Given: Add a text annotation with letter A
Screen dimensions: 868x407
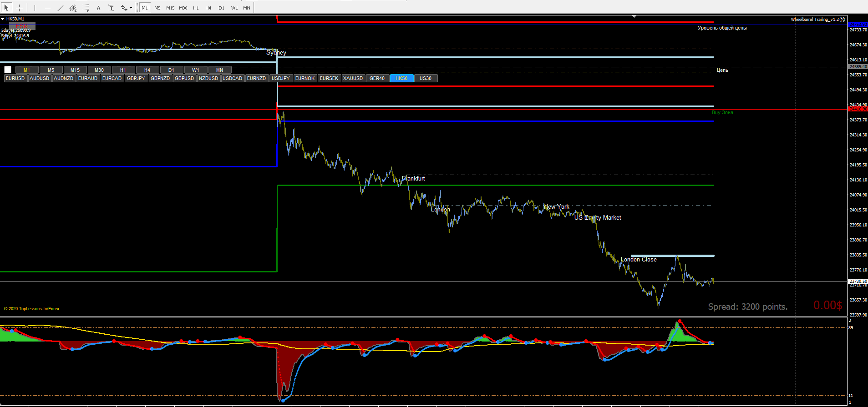Looking at the screenshot, I should (98, 8).
